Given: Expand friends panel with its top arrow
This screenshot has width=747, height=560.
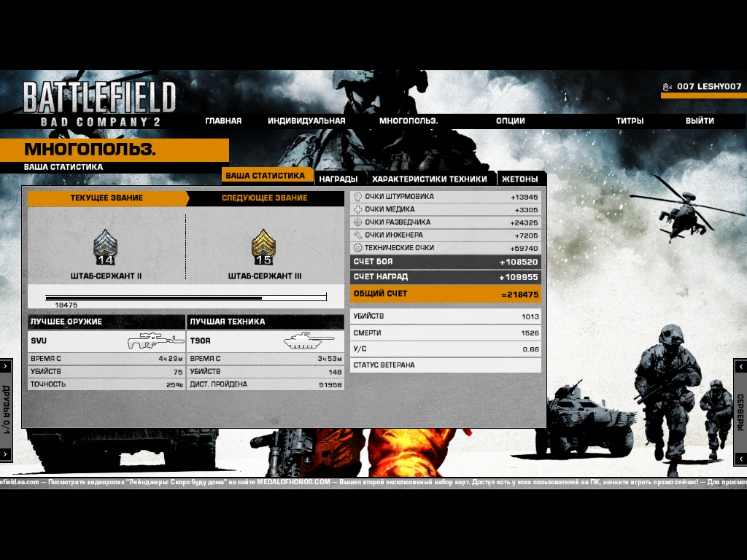Looking at the screenshot, I should (6, 365).
